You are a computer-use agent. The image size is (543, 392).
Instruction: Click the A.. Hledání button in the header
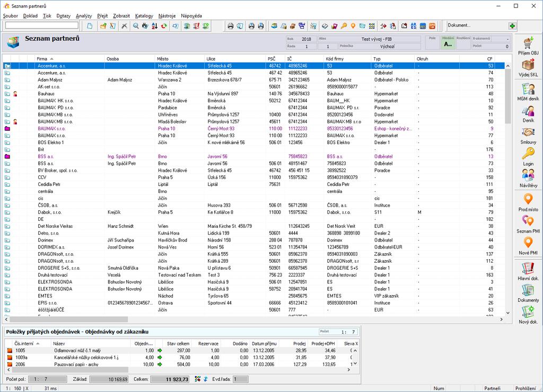coord(448,43)
